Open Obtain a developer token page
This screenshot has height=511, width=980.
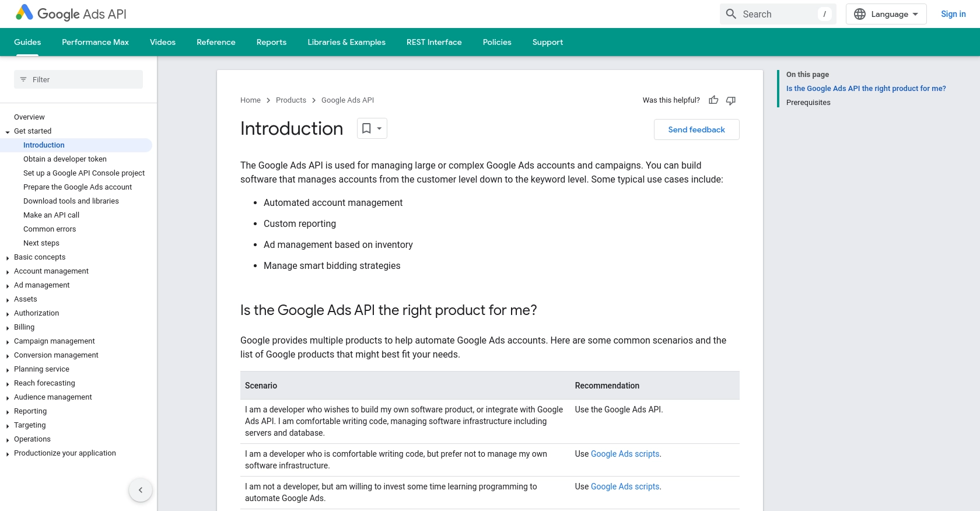[65, 159]
